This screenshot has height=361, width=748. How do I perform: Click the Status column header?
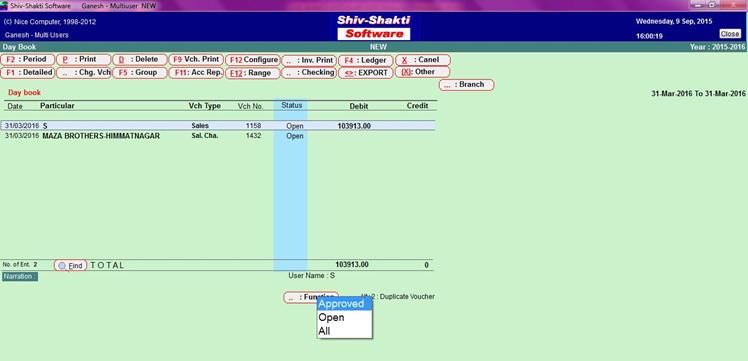pyautogui.click(x=291, y=105)
